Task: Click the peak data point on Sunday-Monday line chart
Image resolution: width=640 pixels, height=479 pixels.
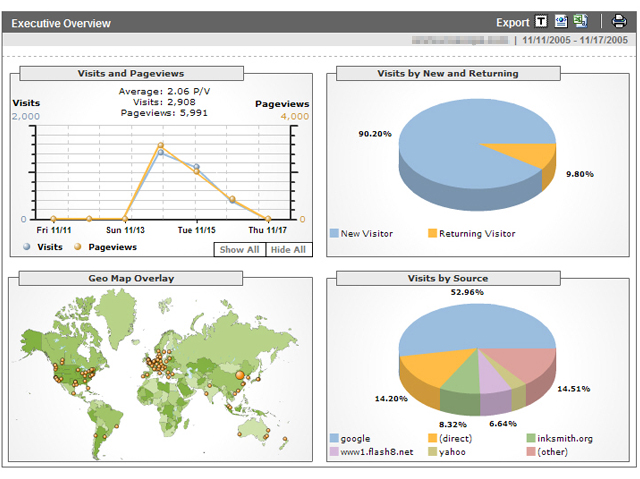Action: [160, 146]
